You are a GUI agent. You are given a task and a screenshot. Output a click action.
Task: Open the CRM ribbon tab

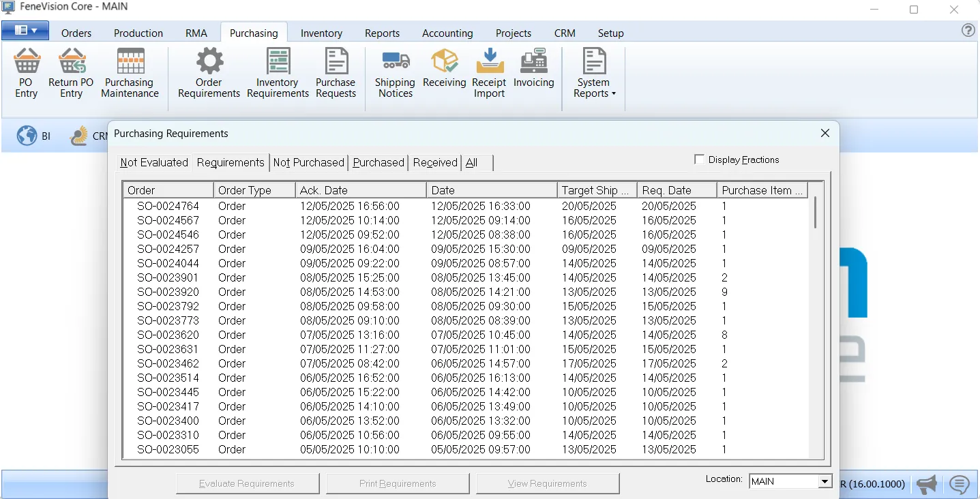coord(565,33)
